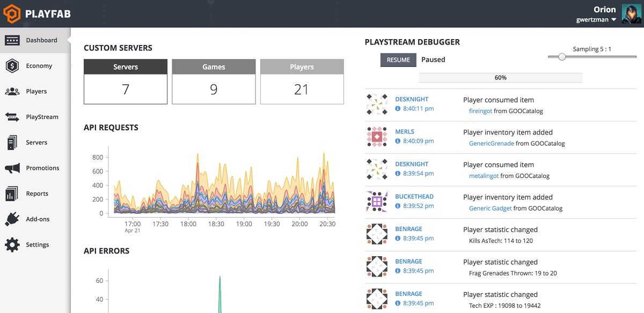Click the Players people icon
The image size is (644, 313).
12,92
